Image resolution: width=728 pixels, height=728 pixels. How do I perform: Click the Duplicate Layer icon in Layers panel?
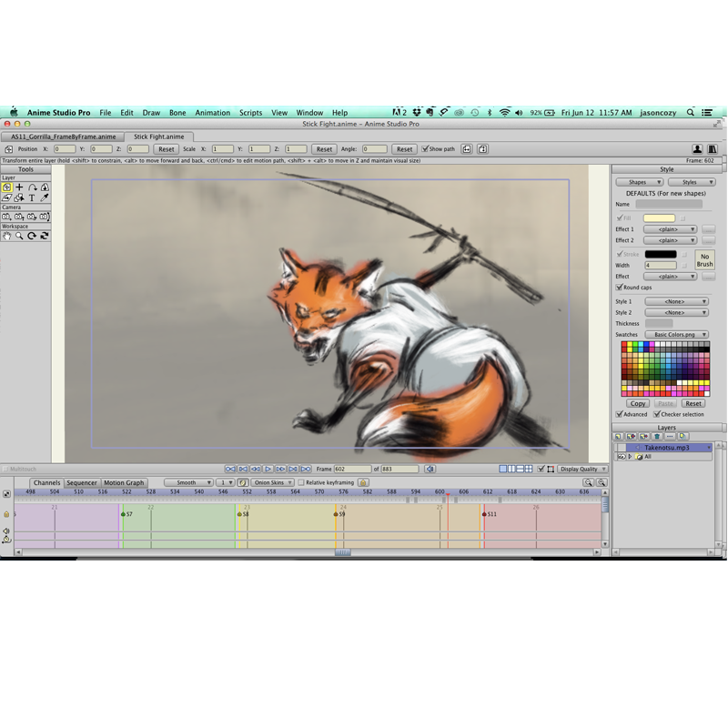631,437
